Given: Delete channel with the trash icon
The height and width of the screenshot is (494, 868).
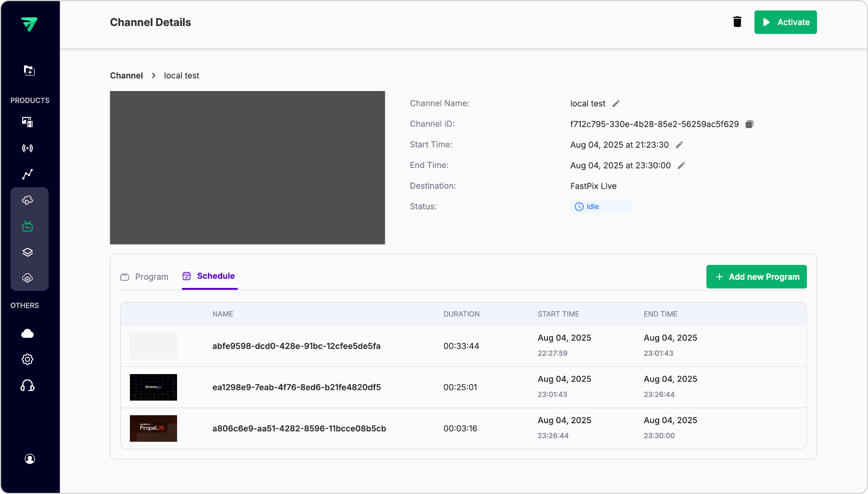Looking at the screenshot, I should pos(737,22).
